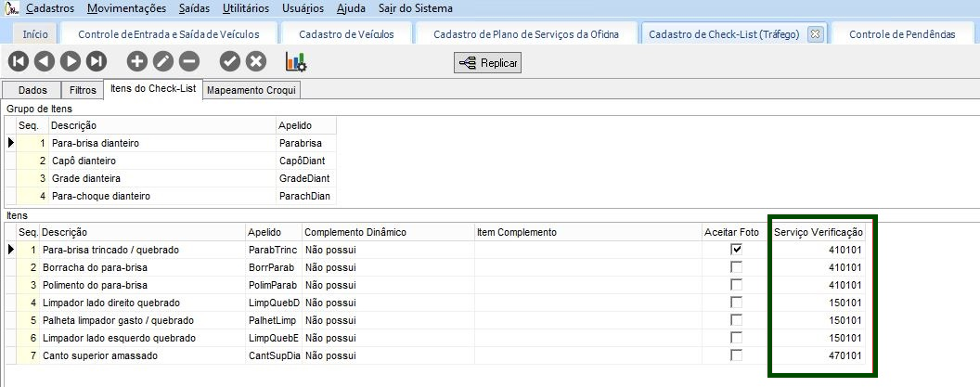
Task: Delete the record with minus icon
Action: coord(189,62)
